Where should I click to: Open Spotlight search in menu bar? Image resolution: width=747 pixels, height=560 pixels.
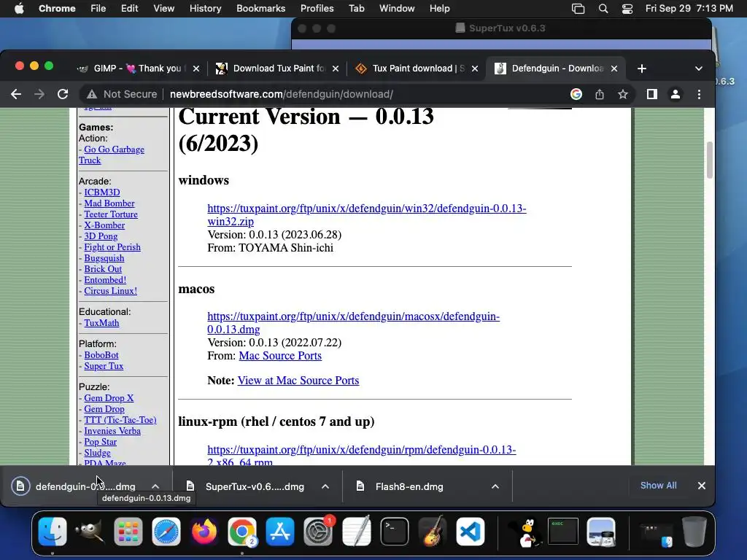click(x=603, y=9)
